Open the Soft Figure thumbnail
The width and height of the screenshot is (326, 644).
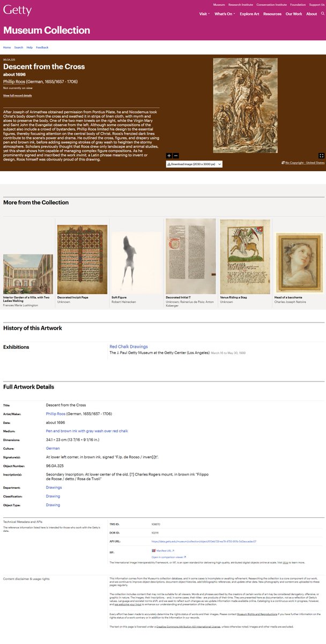(x=136, y=262)
